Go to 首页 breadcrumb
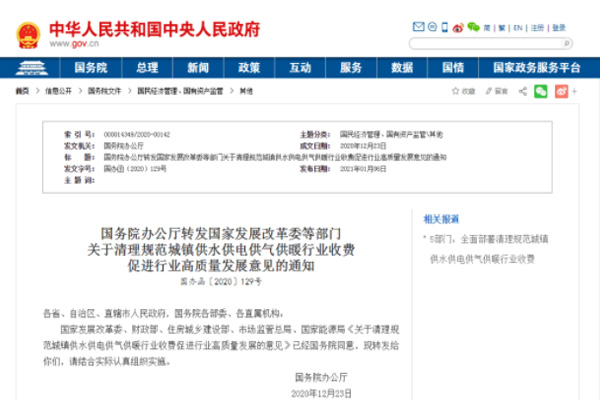The image size is (600, 400). pyautogui.click(x=22, y=91)
